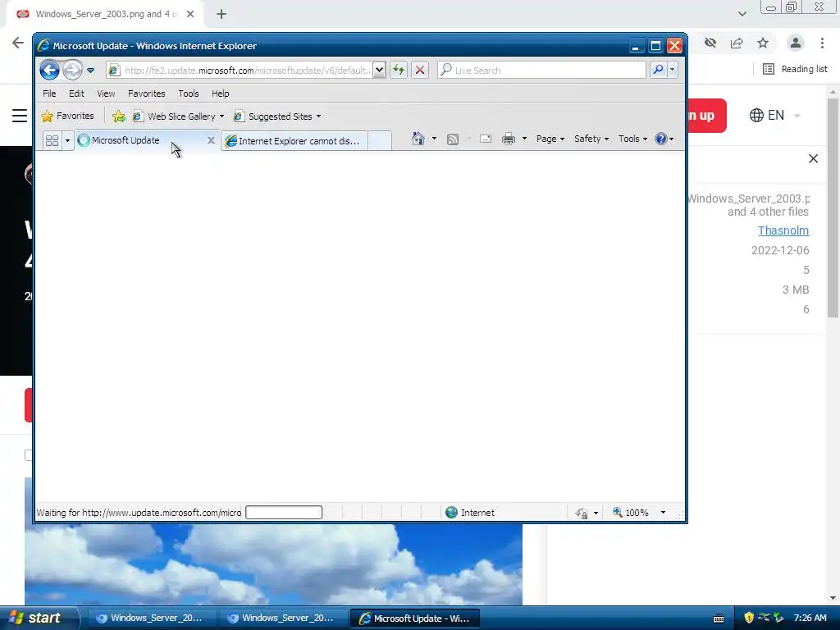Expand the tab list dropdown arrow
Viewport: 840px width, 630px height.
(x=67, y=140)
